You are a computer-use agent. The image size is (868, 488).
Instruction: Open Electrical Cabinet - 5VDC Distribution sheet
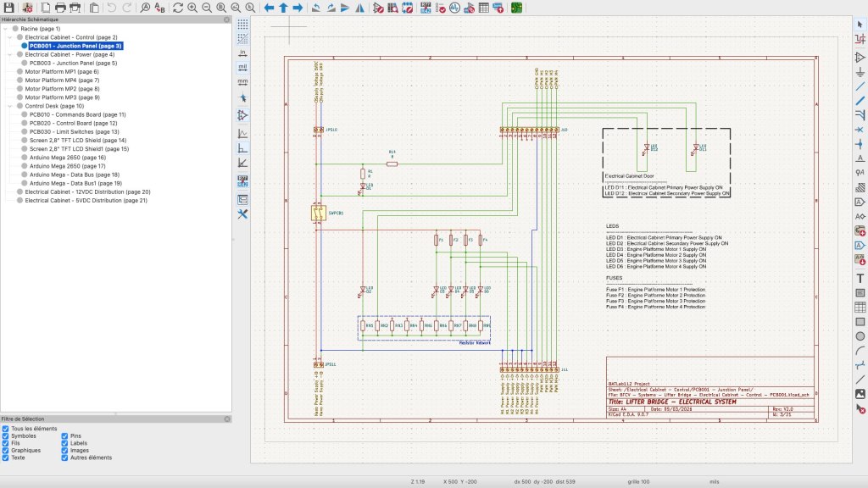coord(86,201)
